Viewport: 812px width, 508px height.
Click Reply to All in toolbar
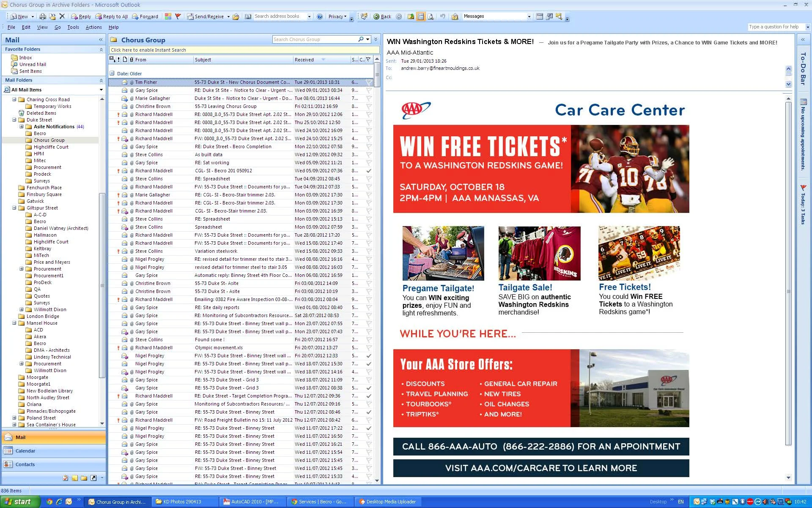[112, 17]
